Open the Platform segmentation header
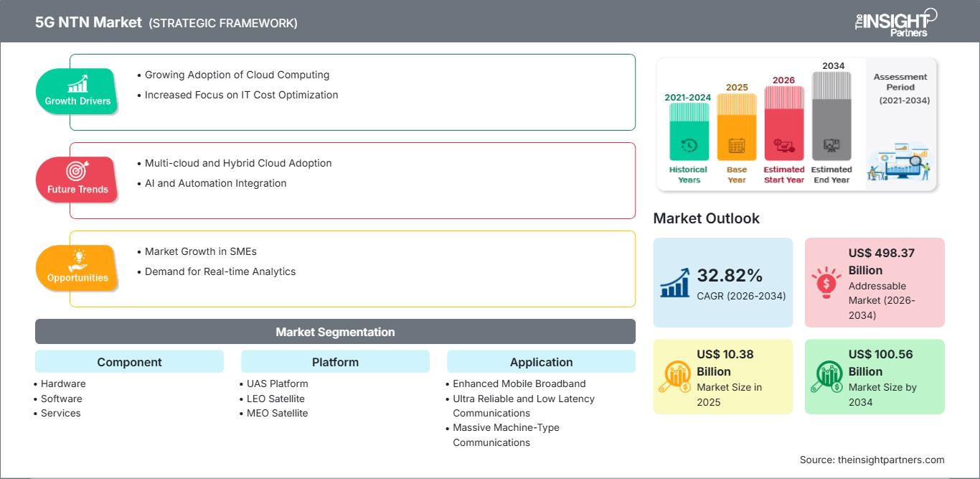This screenshot has width=980, height=479. (x=335, y=362)
